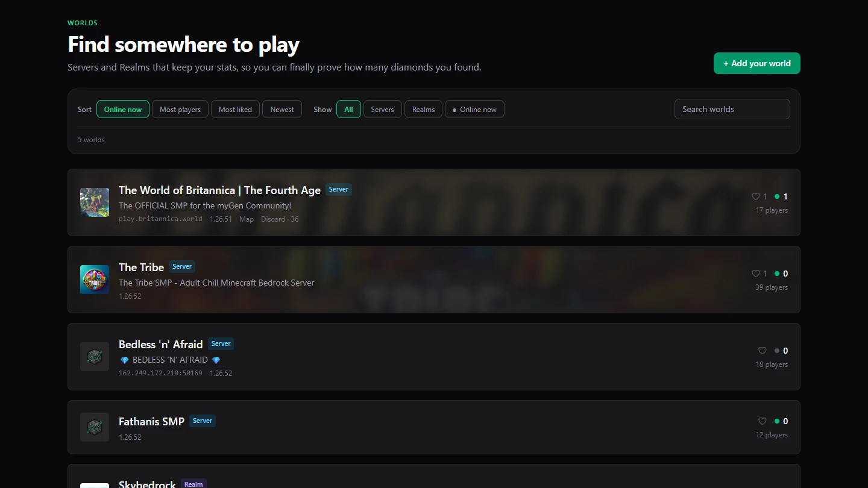Sort worlds by Newest
This screenshot has height=488, width=868.
(x=282, y=109)
